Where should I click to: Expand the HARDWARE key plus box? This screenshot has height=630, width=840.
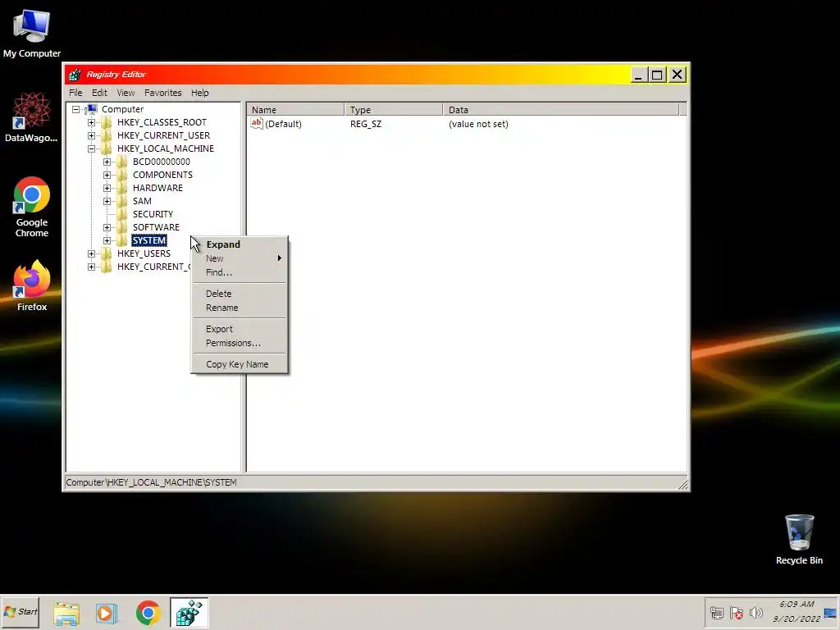107,188
